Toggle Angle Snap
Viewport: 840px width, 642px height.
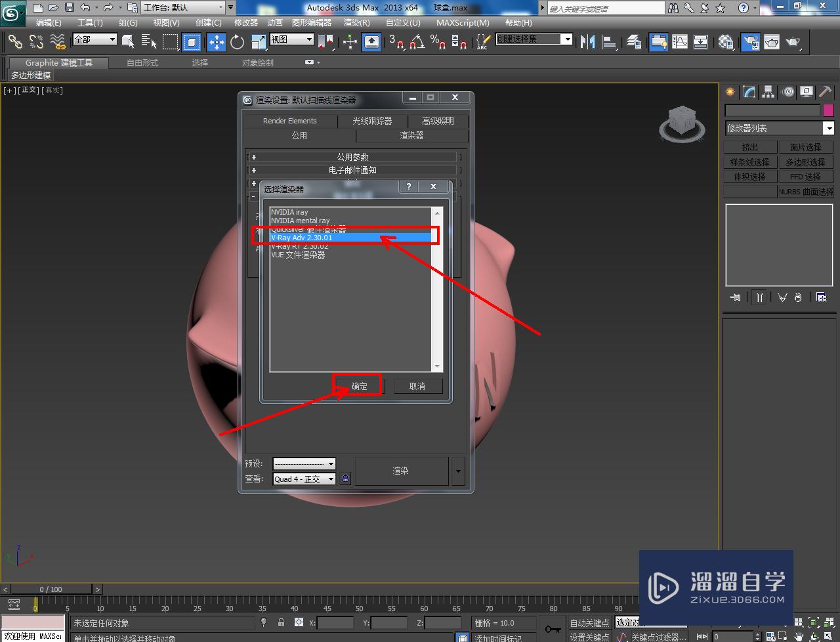417,42
